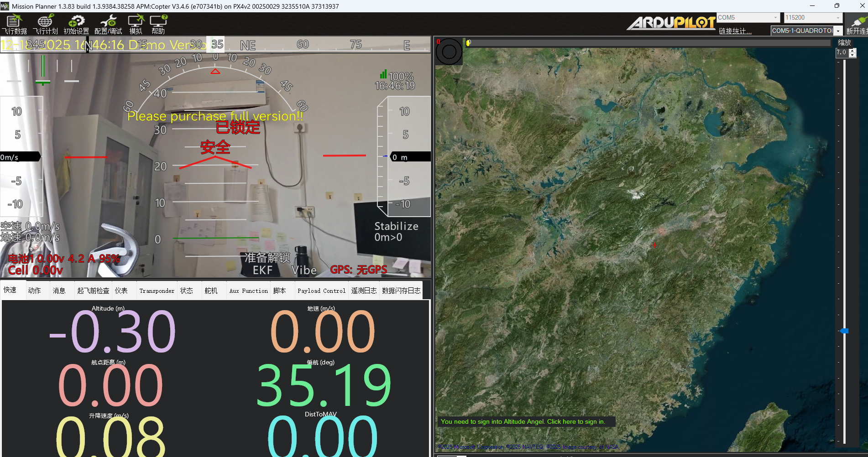Viewport: 868px width, 457px height.
Task: Open the 帮助 help page
Action: (x=158, y=24)
